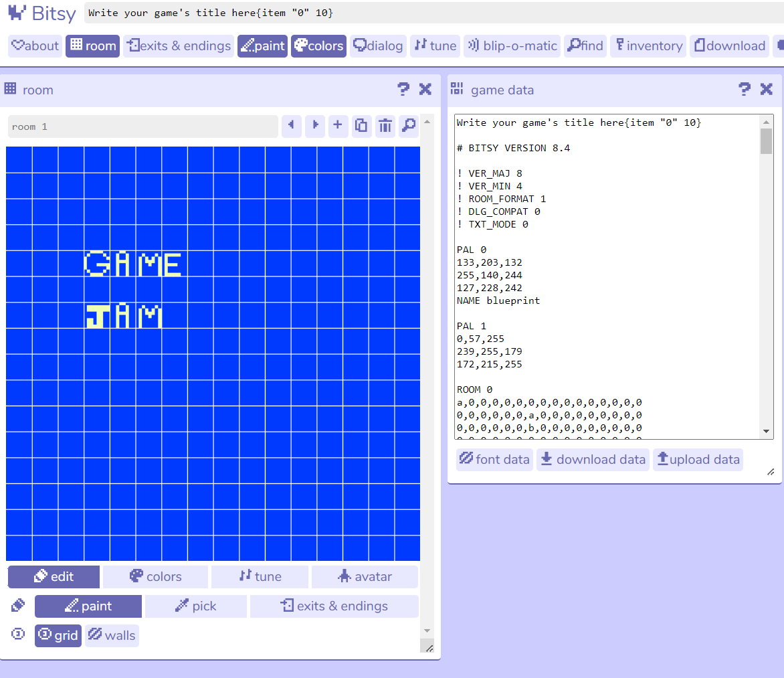Enable walls editing mode
Image resolution: width=784 pixels, height=678 pixels.
click(111, 635)
